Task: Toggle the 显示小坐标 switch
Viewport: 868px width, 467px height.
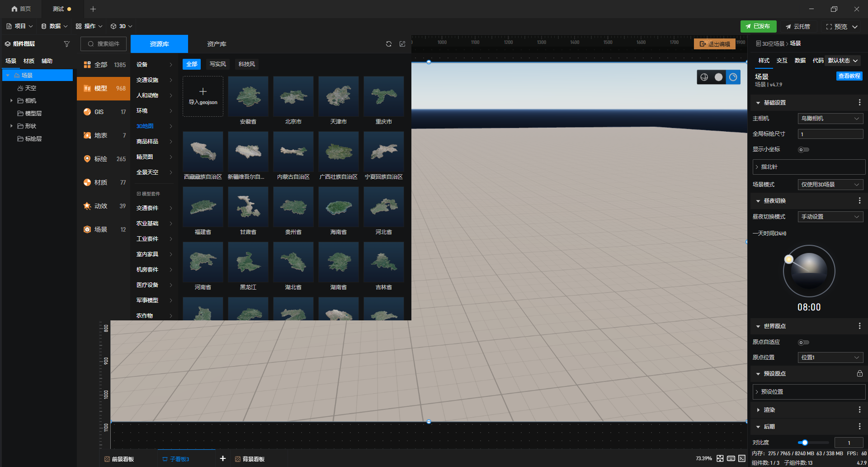Action: pyautogui.click(x=803, y=149)
